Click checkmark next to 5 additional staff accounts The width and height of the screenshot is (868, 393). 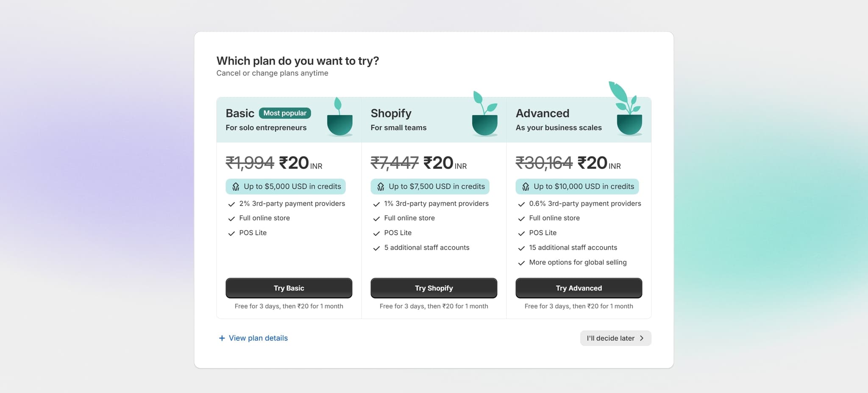376,248
